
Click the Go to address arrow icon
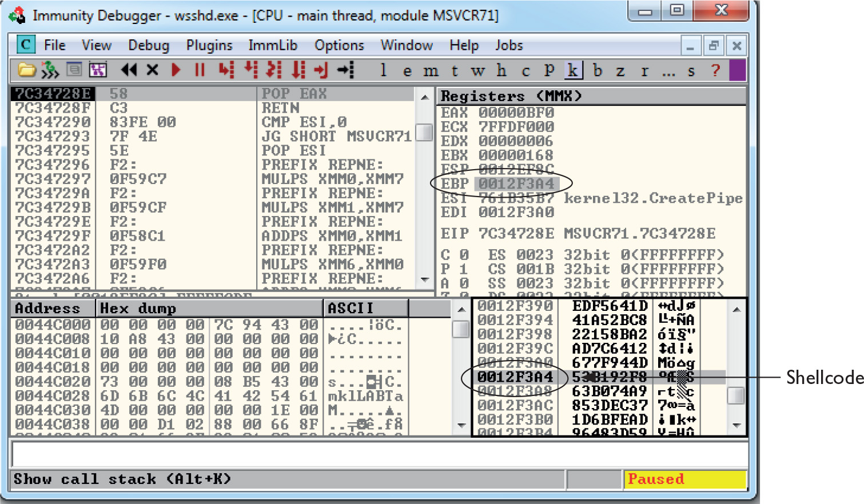click(x=346, y=70)
